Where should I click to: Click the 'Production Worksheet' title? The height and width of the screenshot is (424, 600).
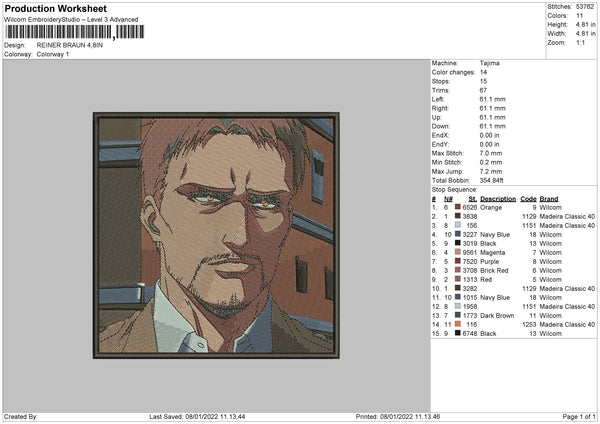pos(55,8)
